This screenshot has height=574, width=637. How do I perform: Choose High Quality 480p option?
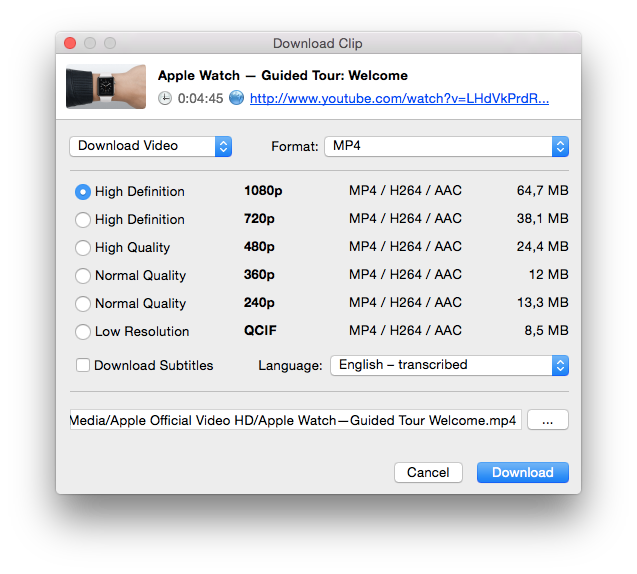pos(83,248)
